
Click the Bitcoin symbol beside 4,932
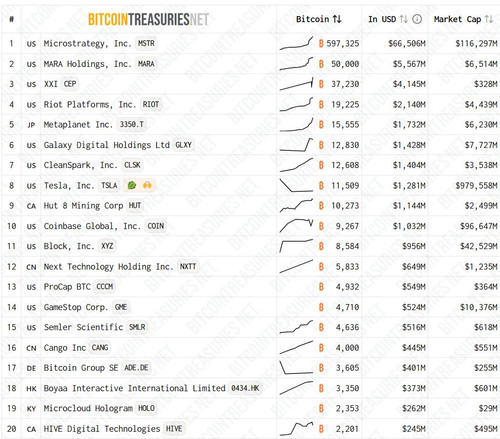click(x=321, y=287)
